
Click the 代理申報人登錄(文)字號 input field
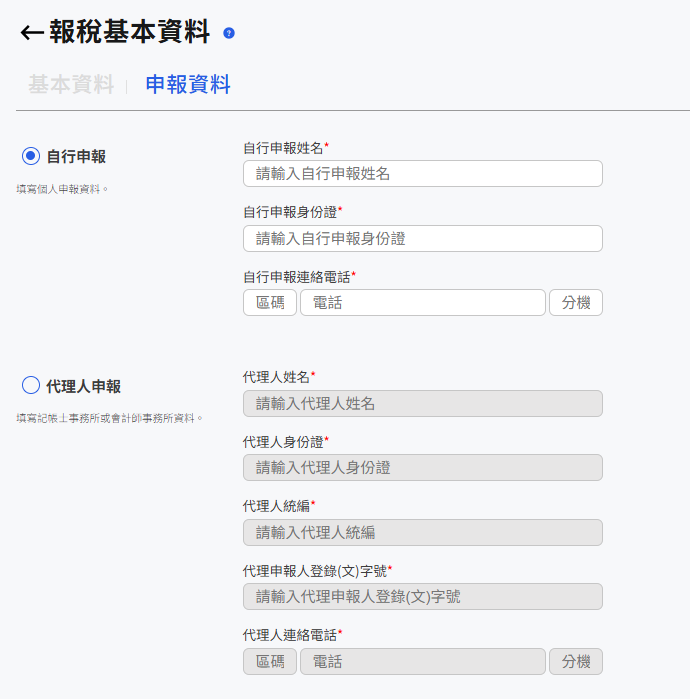point(422,597)
